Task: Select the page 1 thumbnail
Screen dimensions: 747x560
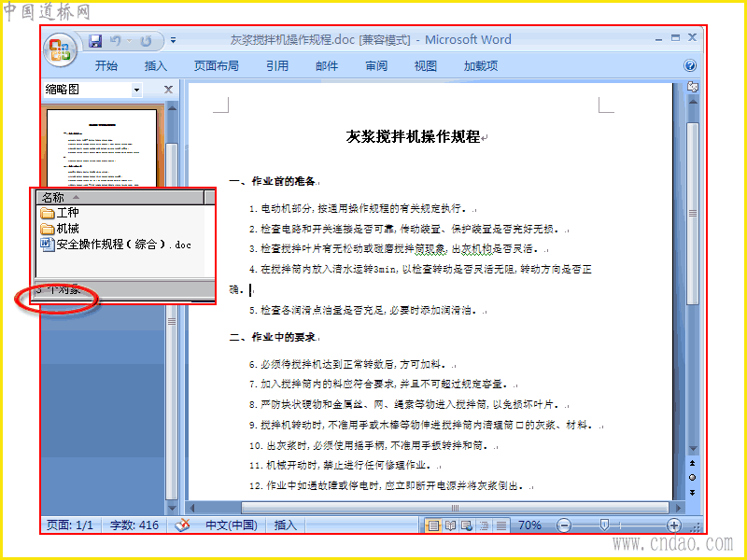Action: (x=102, y=147)
